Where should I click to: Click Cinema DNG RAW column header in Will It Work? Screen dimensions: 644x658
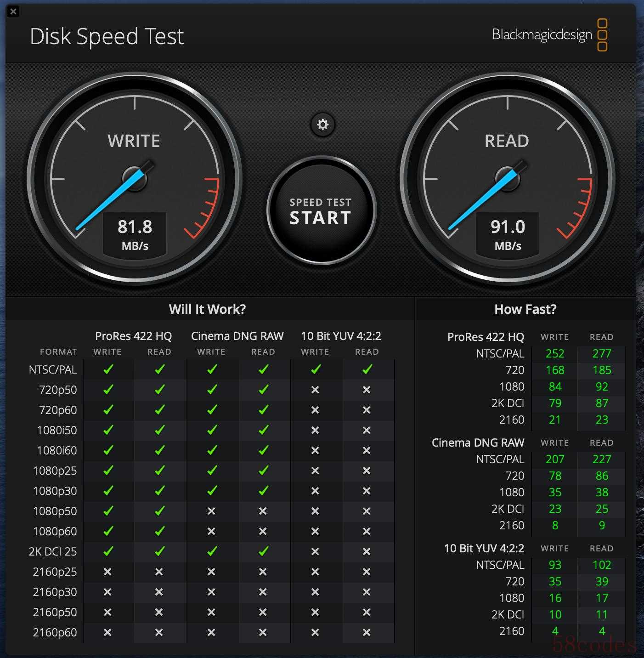[x=237, y=336]
